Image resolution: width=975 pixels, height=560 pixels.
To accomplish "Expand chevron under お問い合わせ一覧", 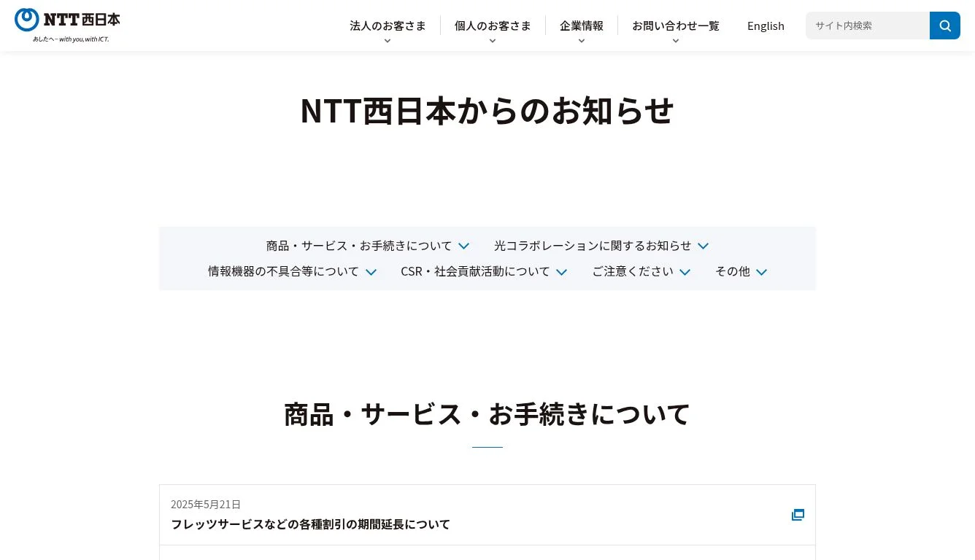I will click(x=676, y=41).
